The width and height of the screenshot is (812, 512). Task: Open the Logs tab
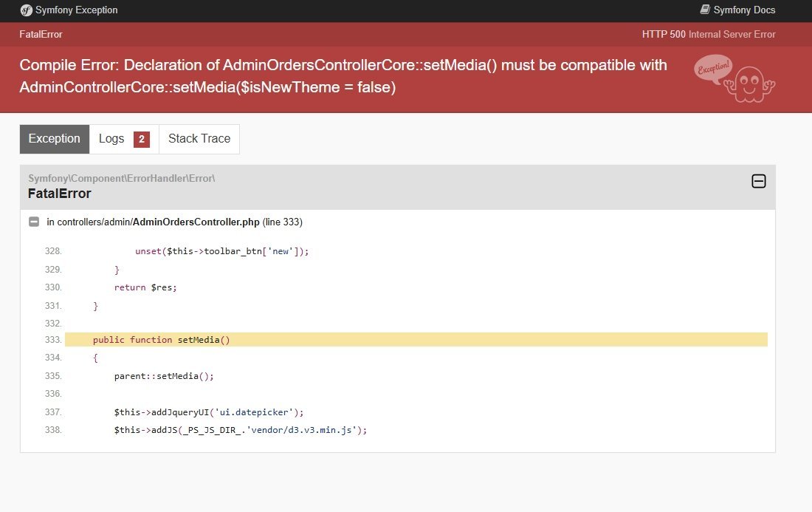(111, 139)
